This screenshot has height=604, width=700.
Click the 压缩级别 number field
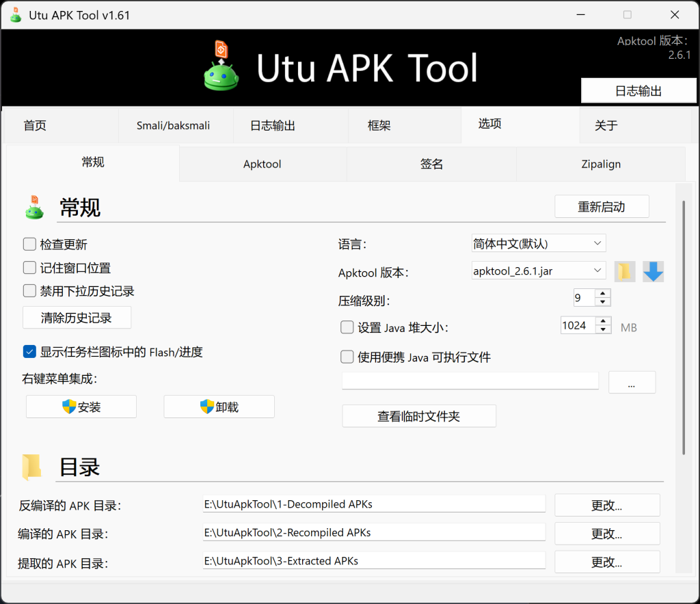pos(584,297)
